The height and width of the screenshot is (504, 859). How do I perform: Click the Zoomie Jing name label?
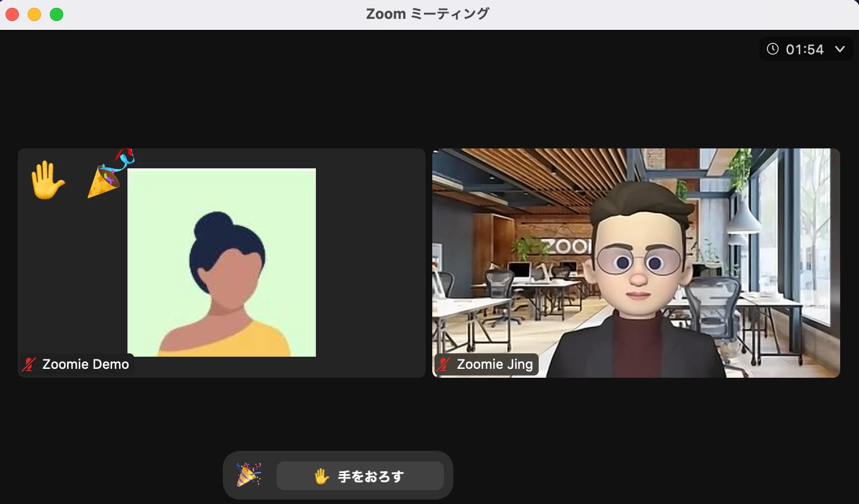coord(495,364)
